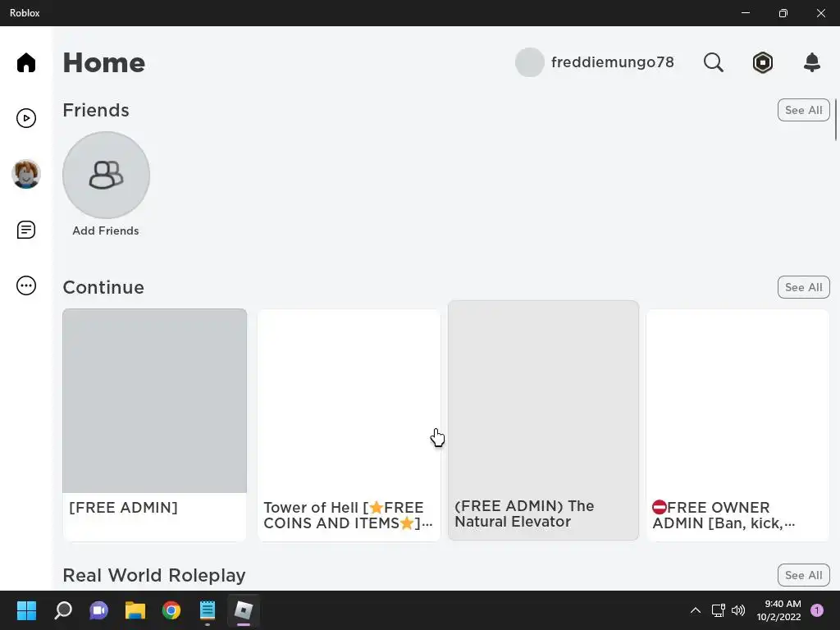The width and height of the screenshot is (840, 630).
Task: Open the FREE OWNER ADMIN game card
Action: tap(737, 426)
